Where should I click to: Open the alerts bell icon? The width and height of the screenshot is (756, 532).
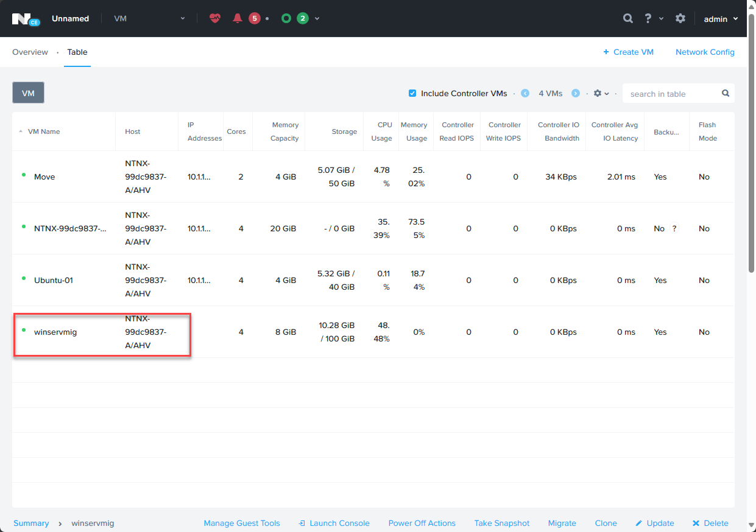tap(238, 18)
